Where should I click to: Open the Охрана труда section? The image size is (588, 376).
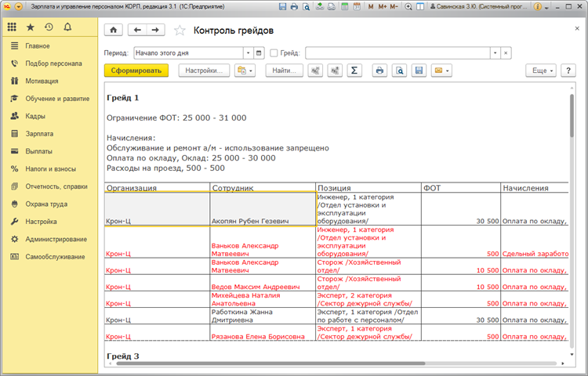coord(50,204)
